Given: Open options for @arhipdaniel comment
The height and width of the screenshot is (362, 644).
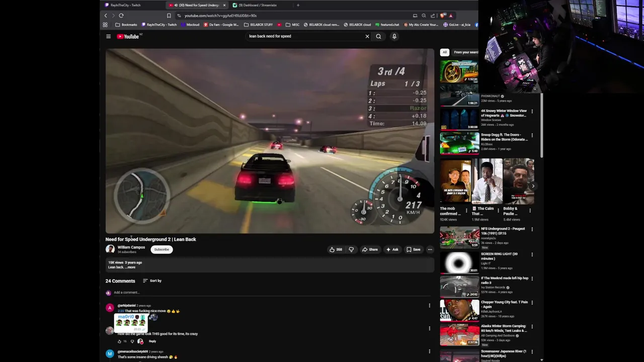Looking at the screenshot, I should pyautogui.click(x=429, y=305).
